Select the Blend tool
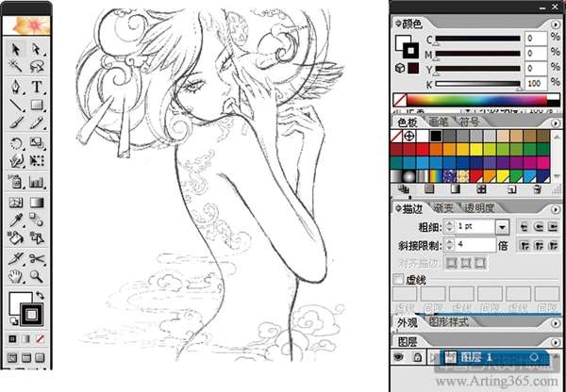This screenshot has width=566, height=392. point(37,220)
